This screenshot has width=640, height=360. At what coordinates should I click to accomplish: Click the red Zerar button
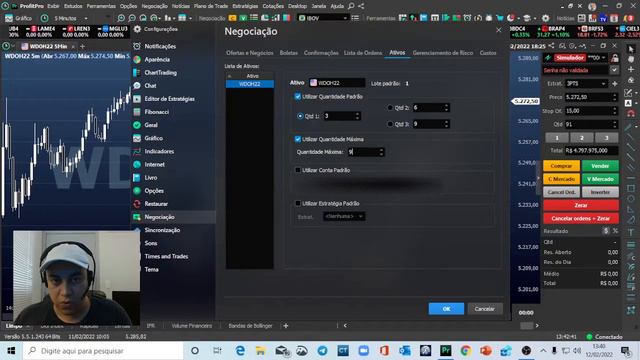pos(581,205)
